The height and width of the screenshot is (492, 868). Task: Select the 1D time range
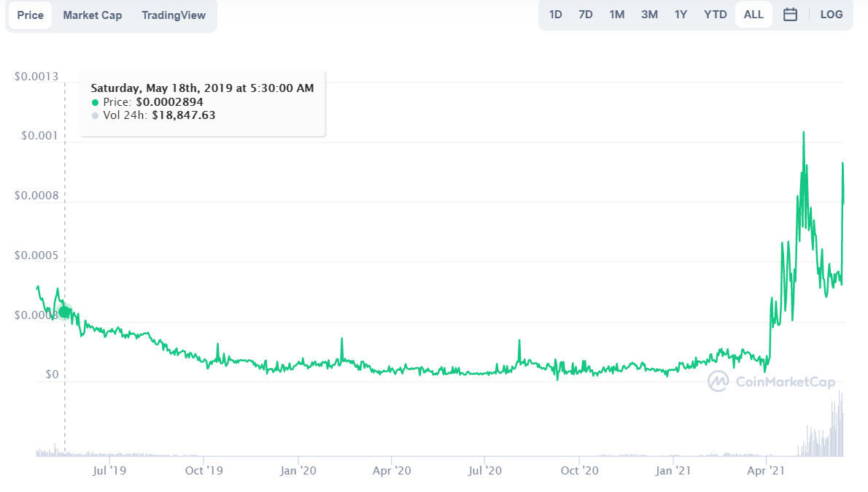tap(555, 15)
